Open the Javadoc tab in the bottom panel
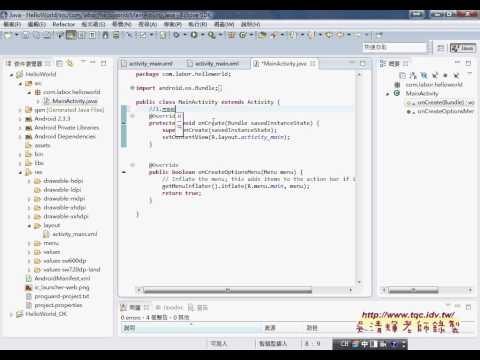This screenshot has width=480, height=360. (169, 307)
